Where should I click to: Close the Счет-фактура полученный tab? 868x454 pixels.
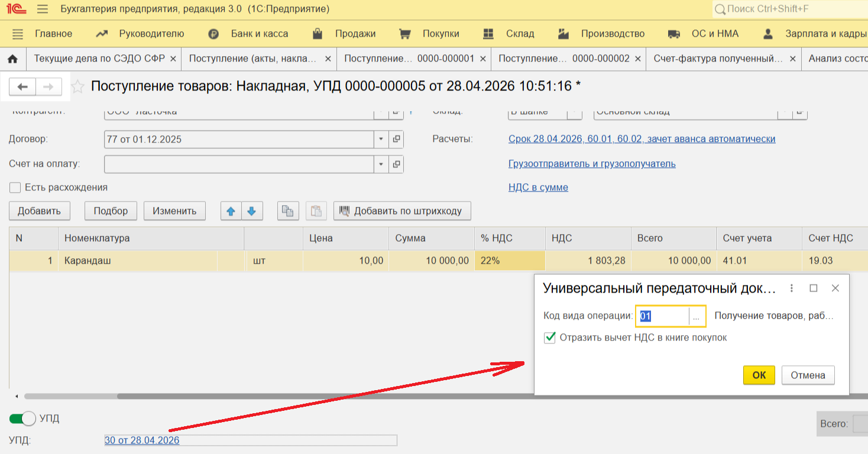coord(792,59)
